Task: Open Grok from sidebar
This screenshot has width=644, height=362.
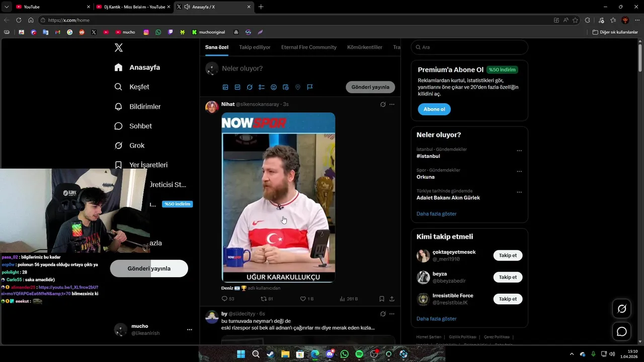Action: (x=130, y=145)
